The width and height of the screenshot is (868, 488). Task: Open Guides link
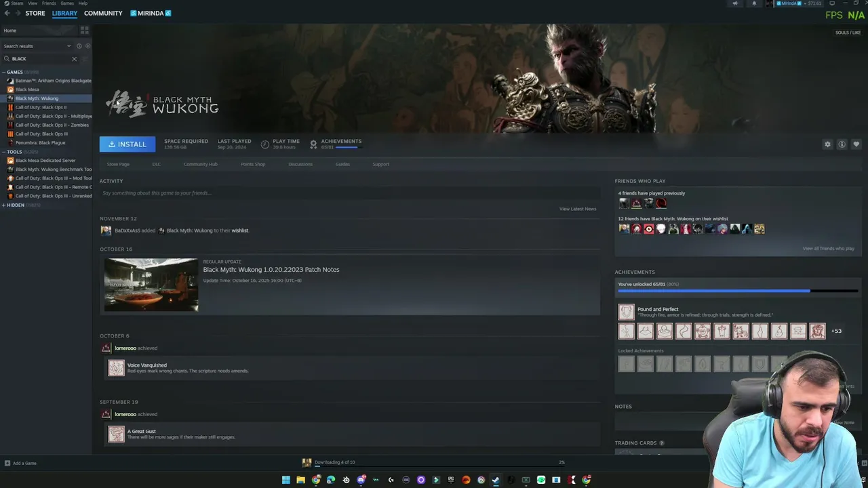tap(342, 164)
